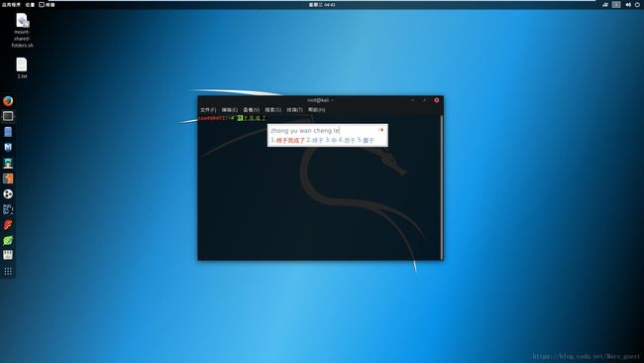Launch Metasploit M icon in dock
This screenshot has height=363, width=644.
tap(8, 147)
